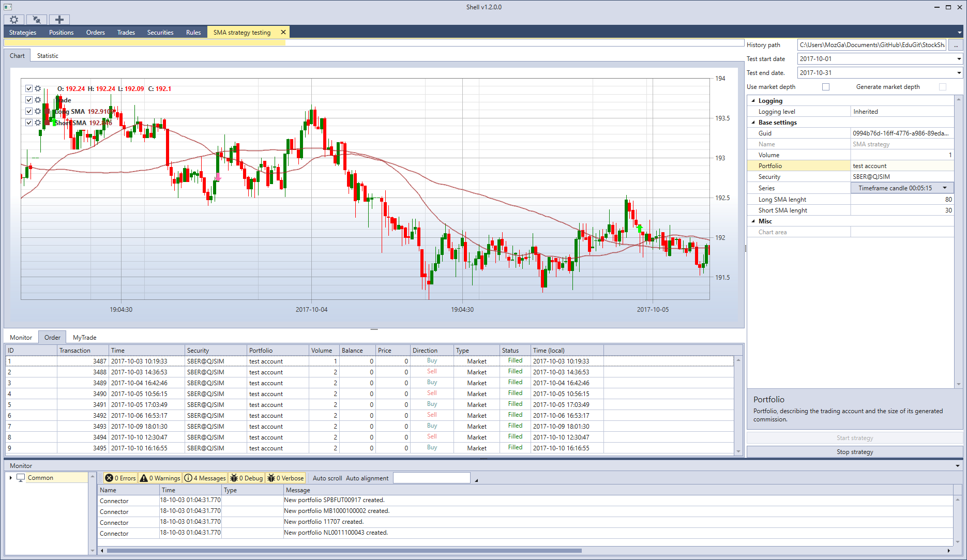This screenshot has height=560, width=967.
Task: Switch to the Statistic tab
Action: 48,55
